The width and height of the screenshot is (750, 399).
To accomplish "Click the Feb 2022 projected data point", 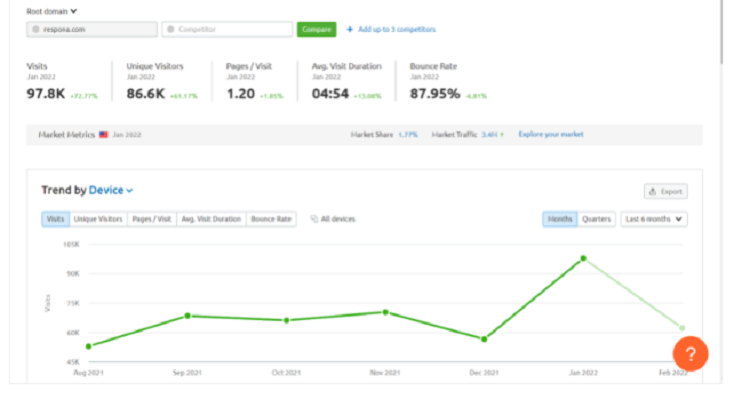I will [682, 328].
